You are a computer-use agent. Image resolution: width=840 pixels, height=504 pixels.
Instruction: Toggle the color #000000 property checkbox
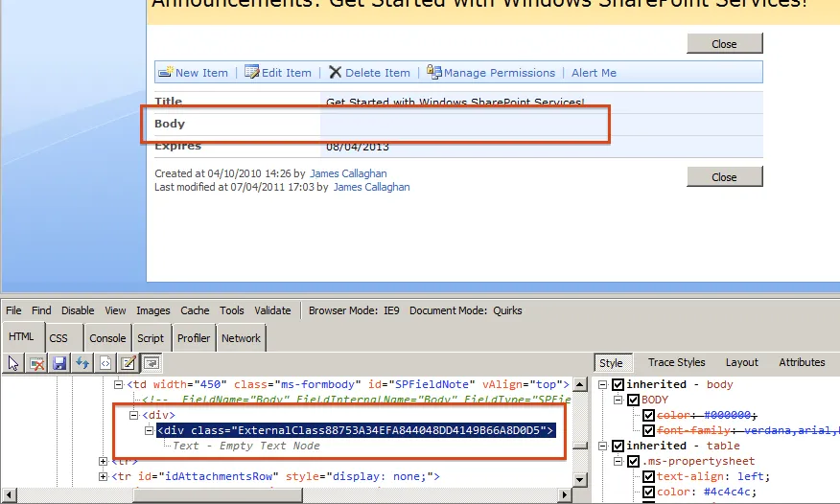click(649, 415)
